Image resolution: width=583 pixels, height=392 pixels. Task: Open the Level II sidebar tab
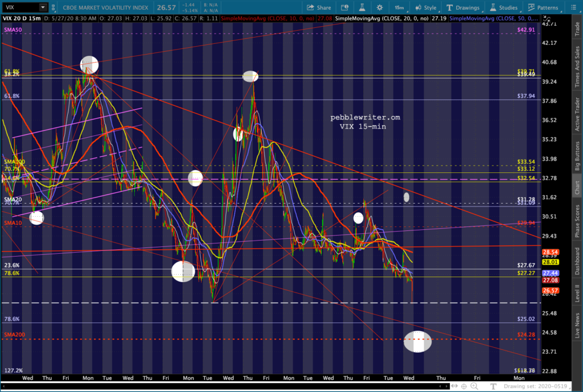(577, 290)
